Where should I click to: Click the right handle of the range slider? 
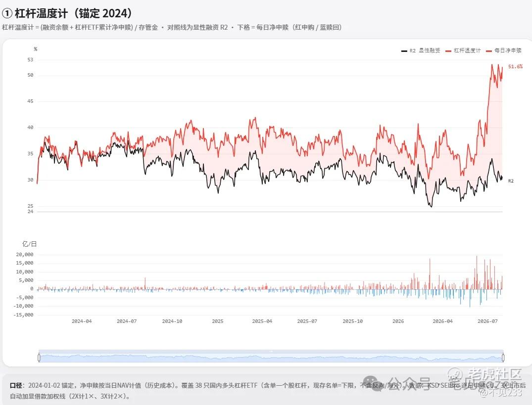[x=503, y=358]
